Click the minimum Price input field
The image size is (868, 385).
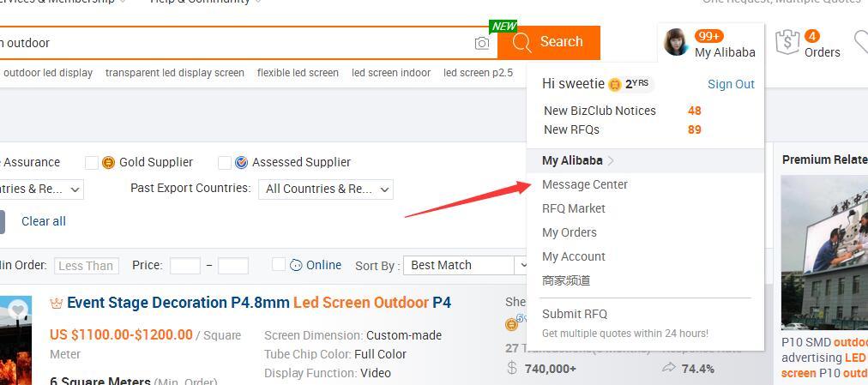(185, 266)
